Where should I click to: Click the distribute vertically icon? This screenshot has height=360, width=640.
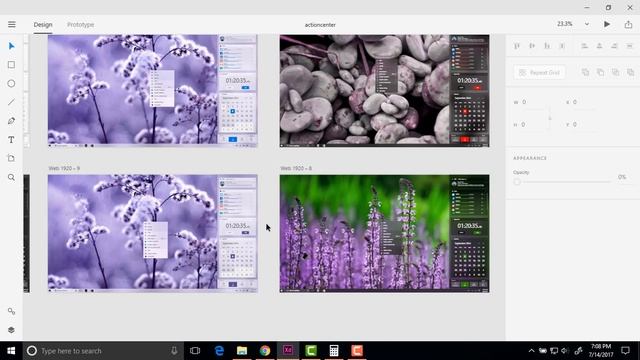[562, 46]
